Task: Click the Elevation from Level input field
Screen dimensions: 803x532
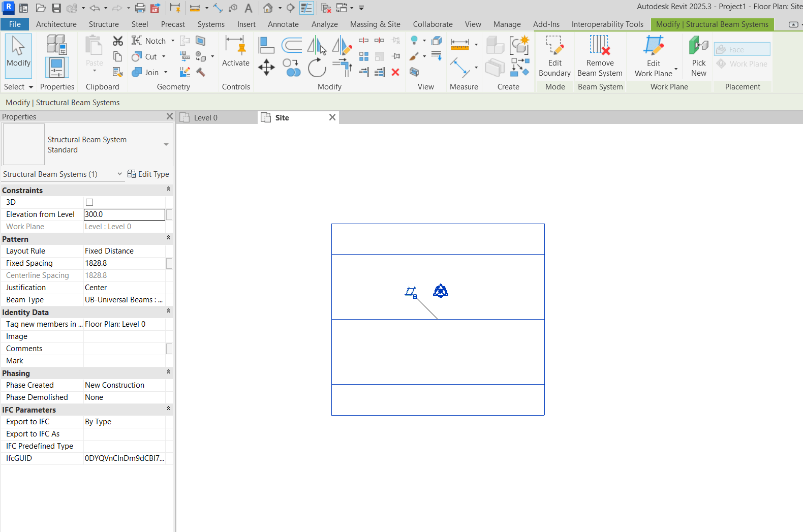Action: click(125, 214)
